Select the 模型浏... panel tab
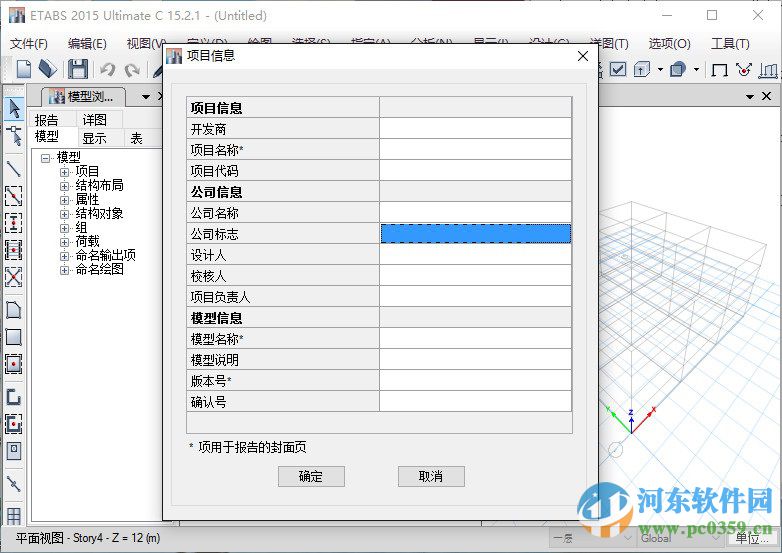Screen dimensions: 782x553 pyautogui.click(x=83, y=96)
